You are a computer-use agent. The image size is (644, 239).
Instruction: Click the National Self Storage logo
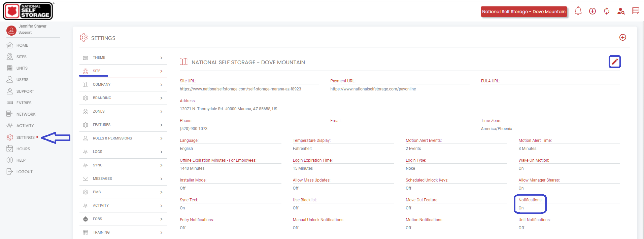coord(28,11)
